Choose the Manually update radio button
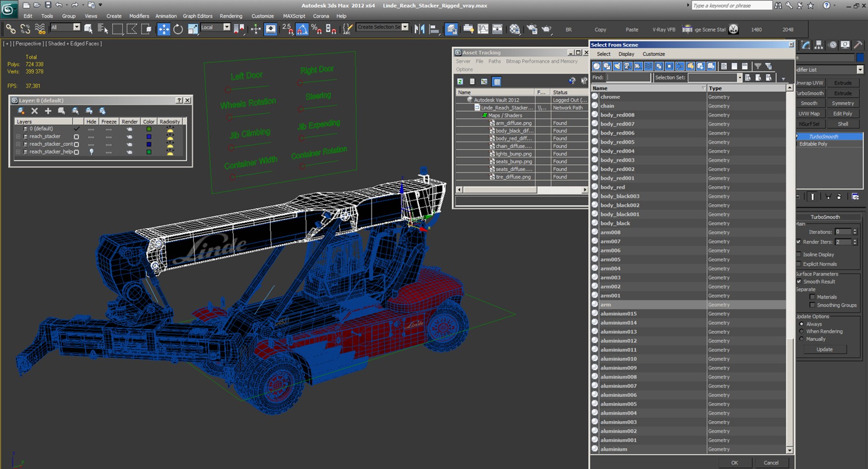The width and height of the screenshot is (868, 469). 802,339
